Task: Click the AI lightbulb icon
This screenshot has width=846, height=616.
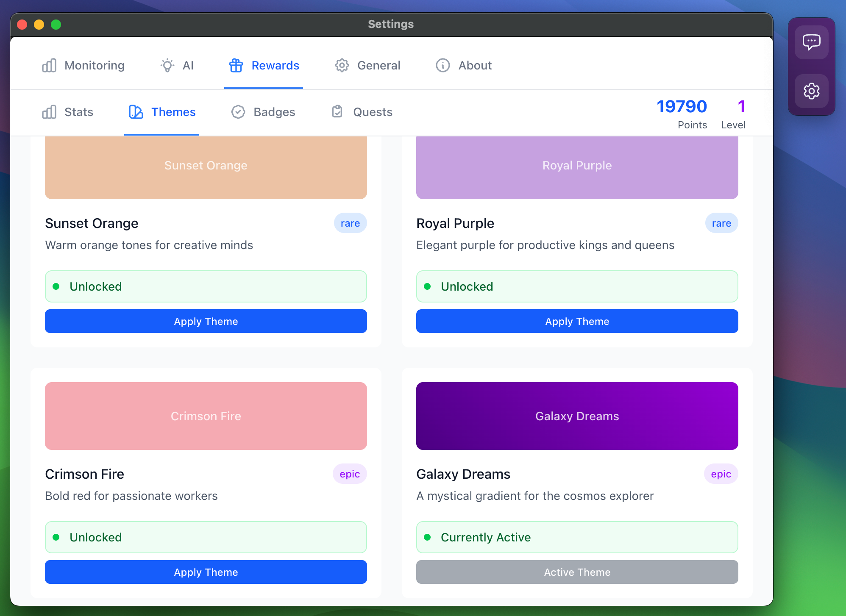Action: pos(167,65)
